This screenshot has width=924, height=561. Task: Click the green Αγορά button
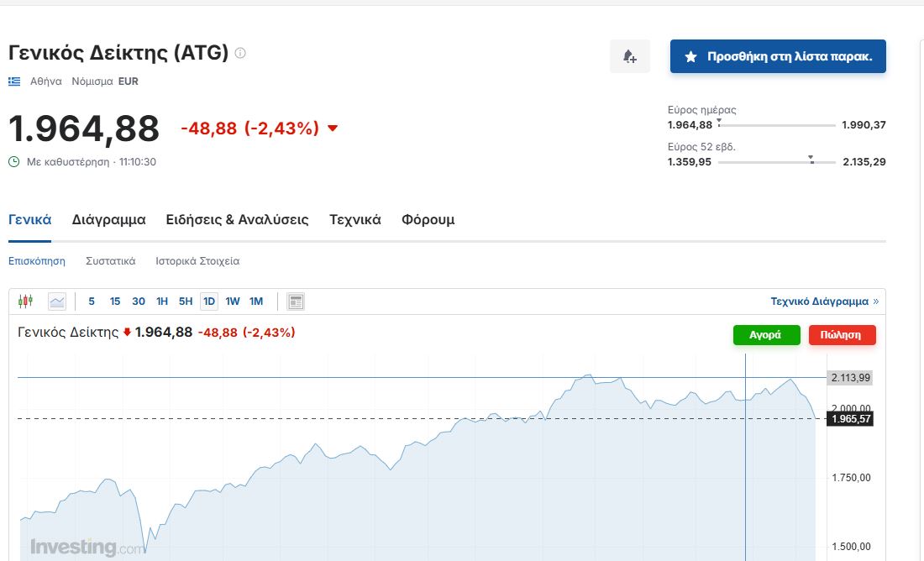point(765,334)
